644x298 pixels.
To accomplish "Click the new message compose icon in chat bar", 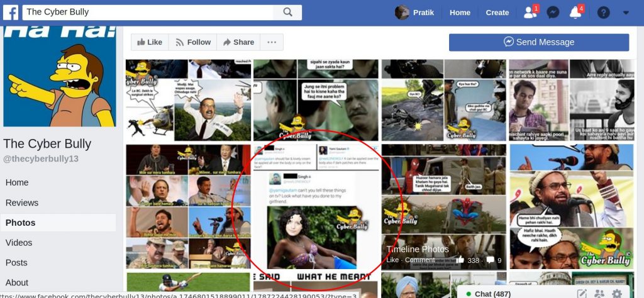I will (582, 294).
